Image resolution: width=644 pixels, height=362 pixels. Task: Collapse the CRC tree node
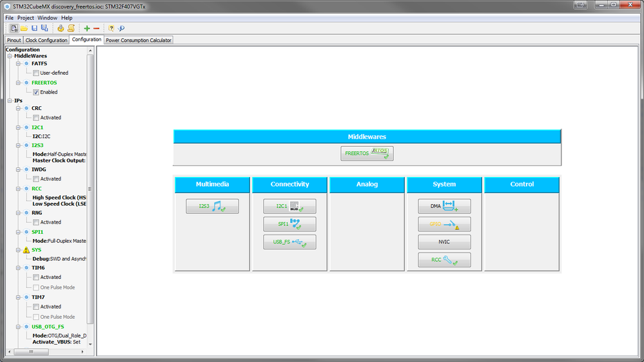point(18,108)
